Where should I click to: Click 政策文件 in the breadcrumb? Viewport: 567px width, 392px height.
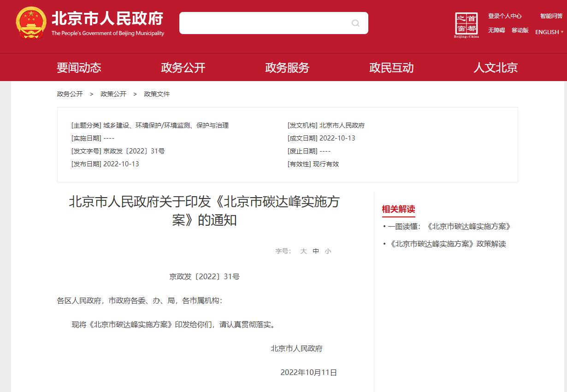coord(157,94)
